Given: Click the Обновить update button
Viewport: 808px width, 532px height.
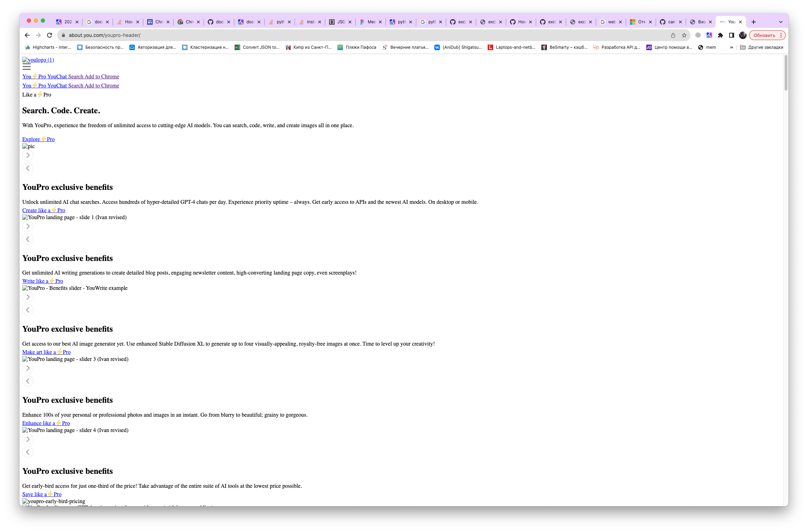Looking at the screenshot, I should tap(767, 35).
